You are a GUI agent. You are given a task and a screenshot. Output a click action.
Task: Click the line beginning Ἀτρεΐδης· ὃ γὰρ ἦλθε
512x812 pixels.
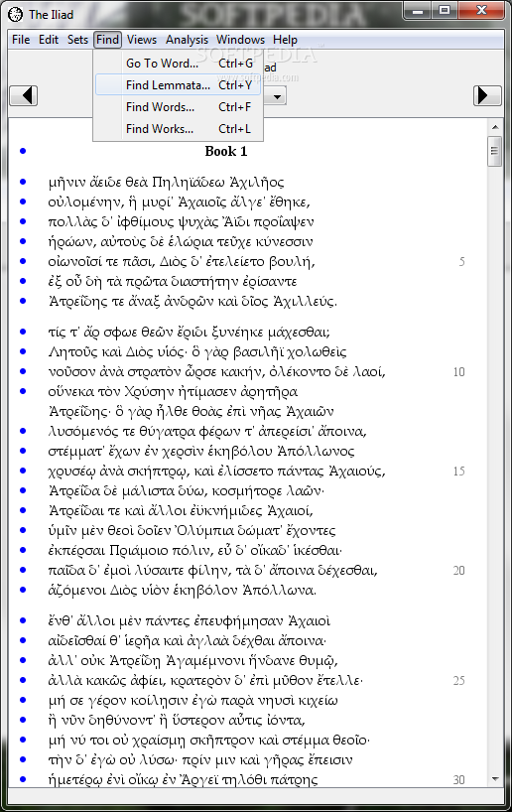[192, 412]
